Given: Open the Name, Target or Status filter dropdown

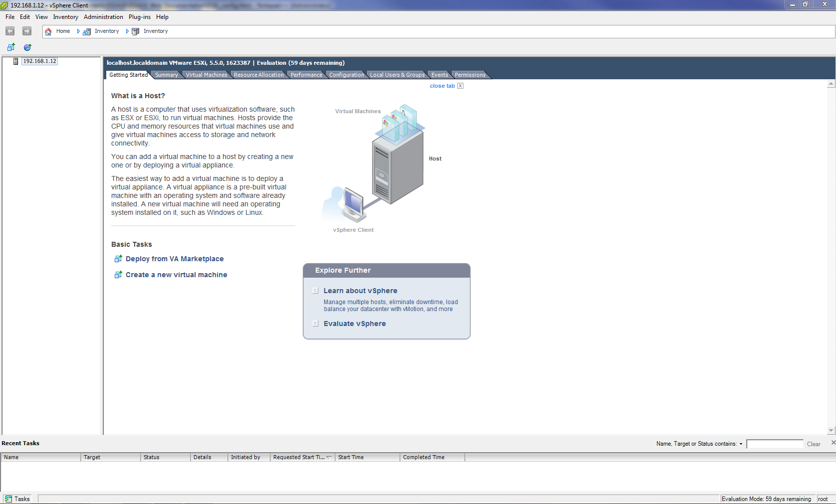Looking at the screenshot, I should [741, 444].
